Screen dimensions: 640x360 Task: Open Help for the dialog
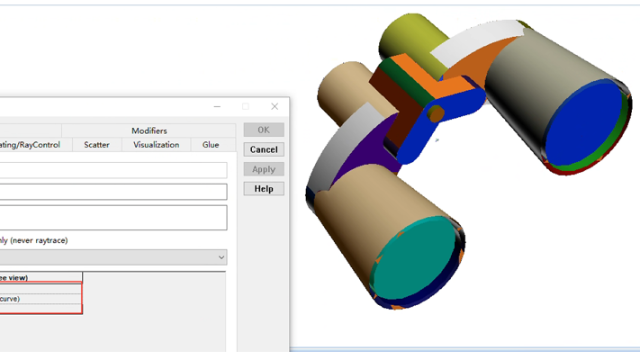[264, 189]
